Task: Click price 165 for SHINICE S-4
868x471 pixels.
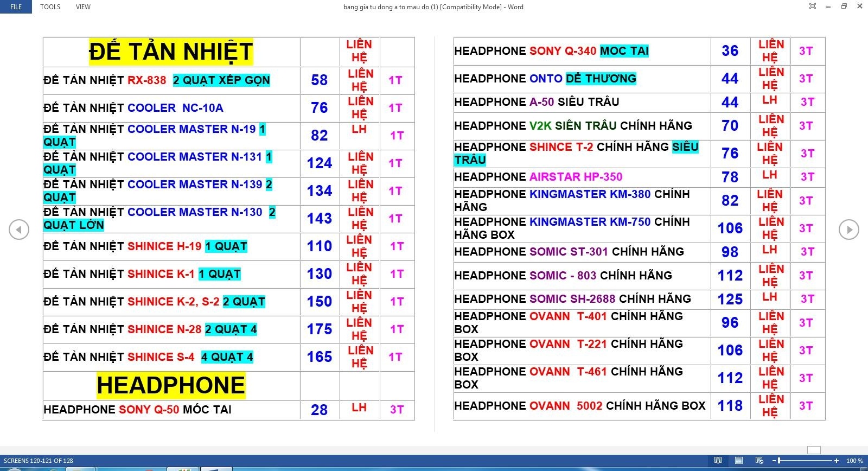Action: [320, 357]
